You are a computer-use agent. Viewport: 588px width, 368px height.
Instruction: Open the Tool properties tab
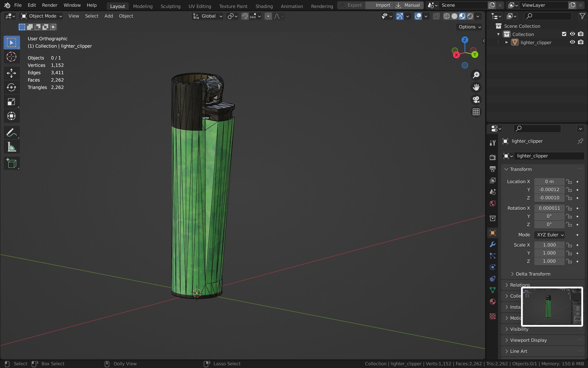(x=492, y=143)
